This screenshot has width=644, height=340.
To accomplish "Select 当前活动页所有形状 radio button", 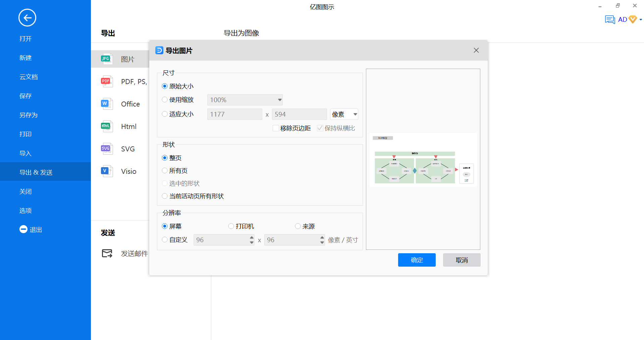I will click(x=165, y=196).
